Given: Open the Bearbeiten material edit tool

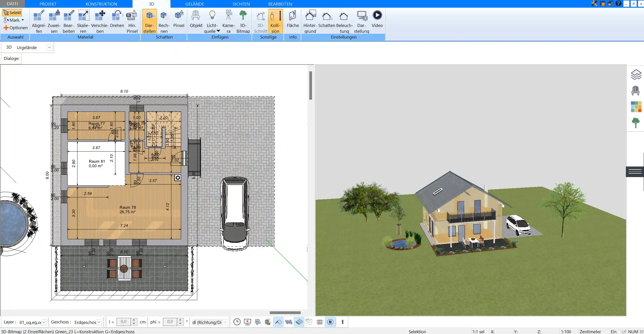Looking at the screenshot, I should [x=69, y=21].
